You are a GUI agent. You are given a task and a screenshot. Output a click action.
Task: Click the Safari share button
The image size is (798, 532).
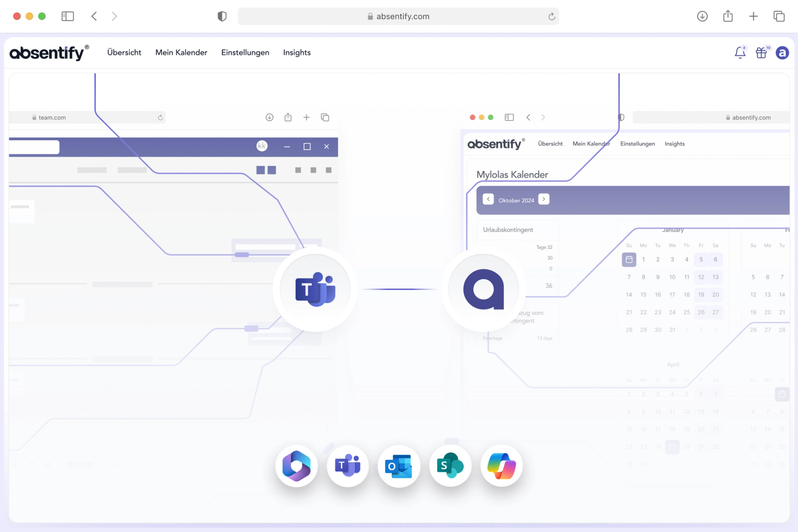[728, 16]
